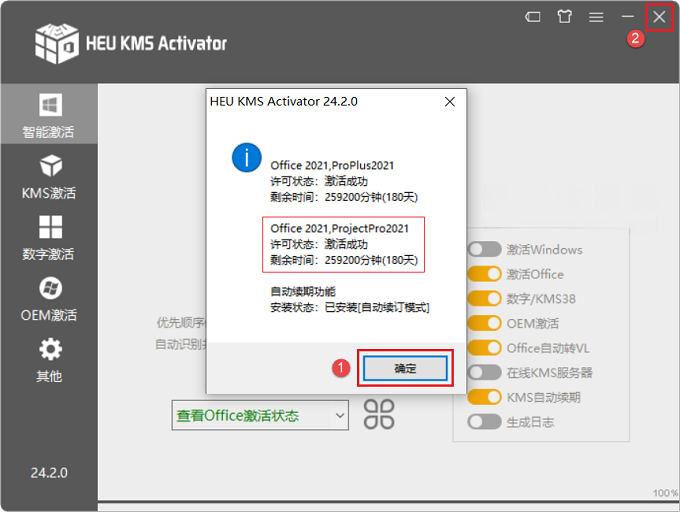Screen dimensions: 680x512
Task: Click the Office 2021,ProPlus2021 text
Action: 332,166
